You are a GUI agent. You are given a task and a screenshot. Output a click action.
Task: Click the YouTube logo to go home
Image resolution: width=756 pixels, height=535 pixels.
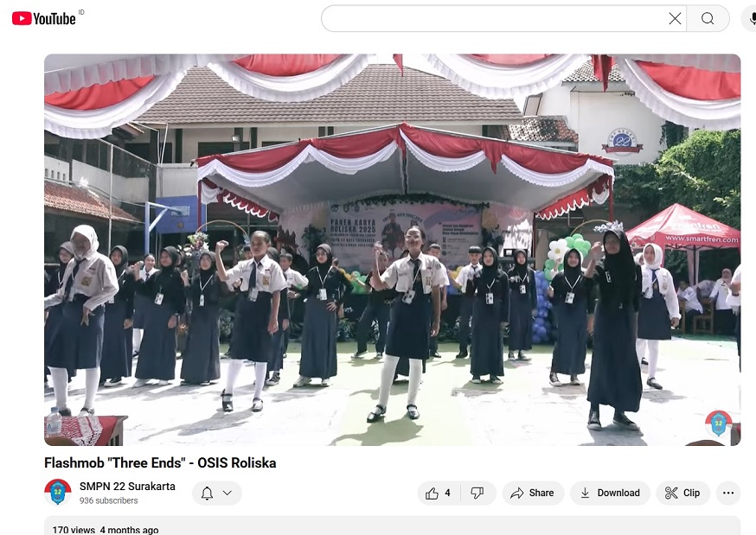pos(43,18)
